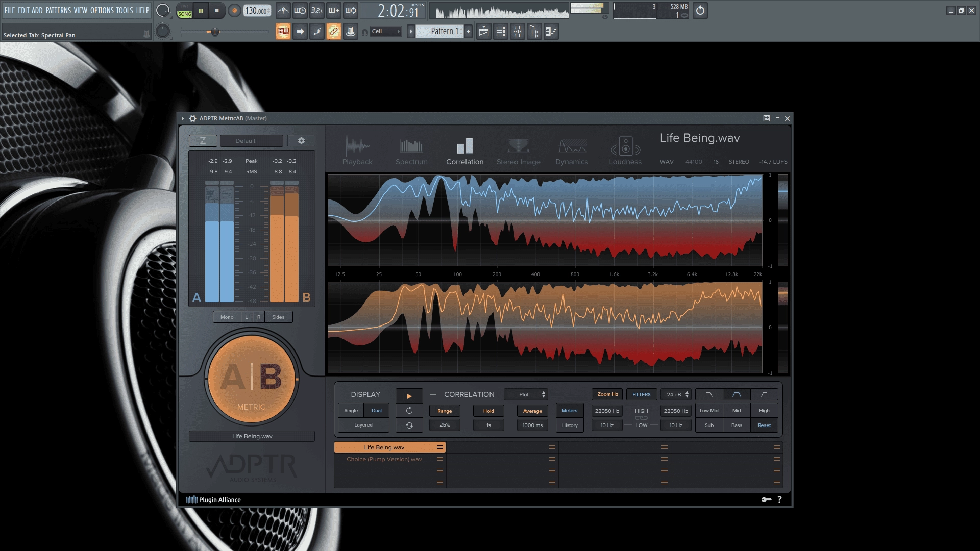This screenshot has width=980, height=551.
Task: Click the auto-scroll arrow icon
Action: (300, 32)
